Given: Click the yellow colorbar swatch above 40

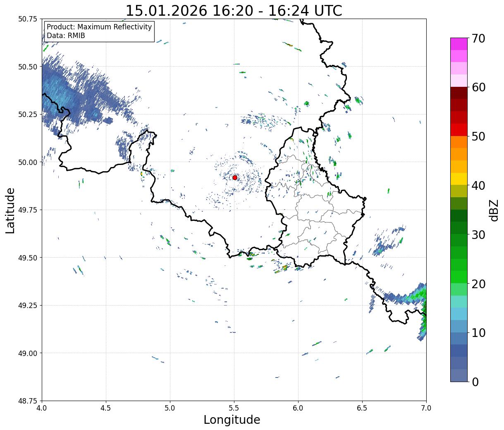Looking at the screenshot, I should coord(459,179).
